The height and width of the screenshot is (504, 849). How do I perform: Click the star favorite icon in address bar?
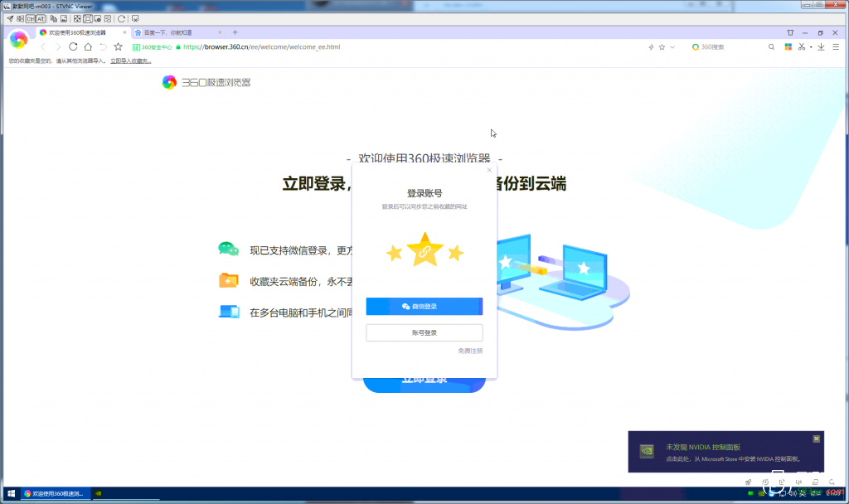662,47
